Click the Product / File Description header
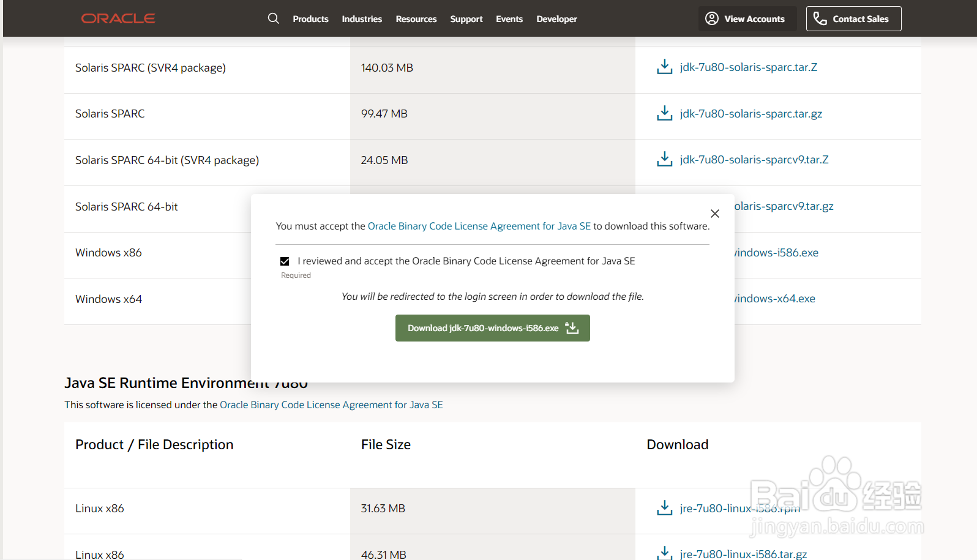The width and height of the screenshot is (977, 560). point(154,445)
